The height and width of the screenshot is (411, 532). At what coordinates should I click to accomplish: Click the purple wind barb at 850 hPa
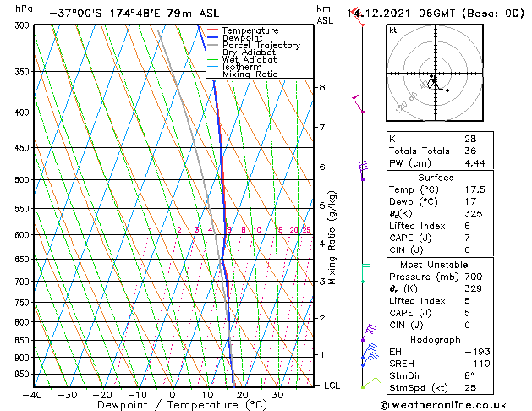[x=369, y=332]
